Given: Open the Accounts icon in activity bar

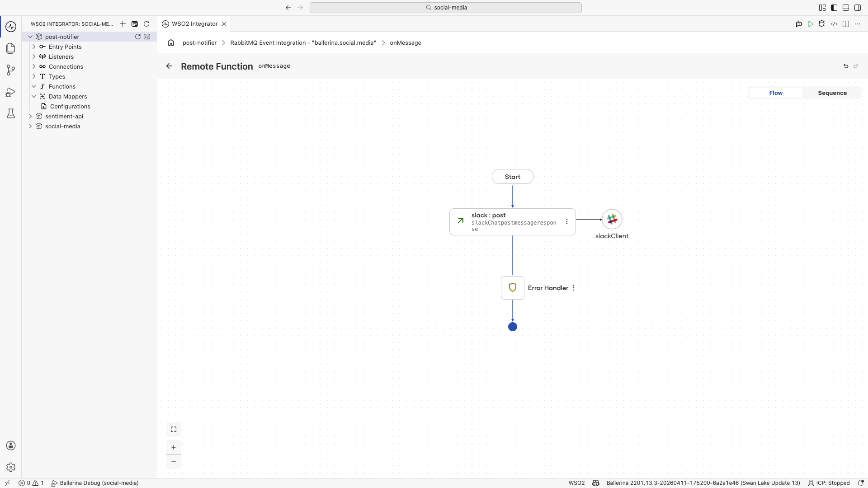Looking at the screenshot, I should pyautogui.click(x=11, y=446).
